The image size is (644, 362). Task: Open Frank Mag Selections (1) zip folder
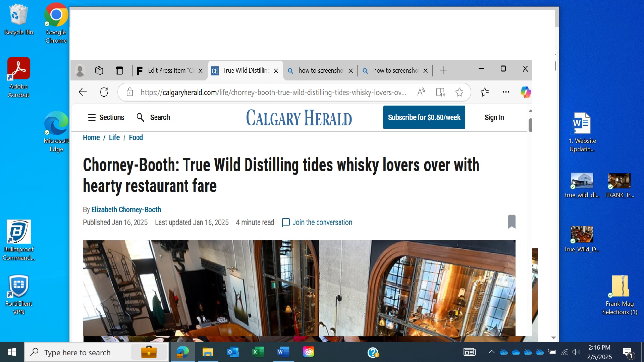(620, 295)
